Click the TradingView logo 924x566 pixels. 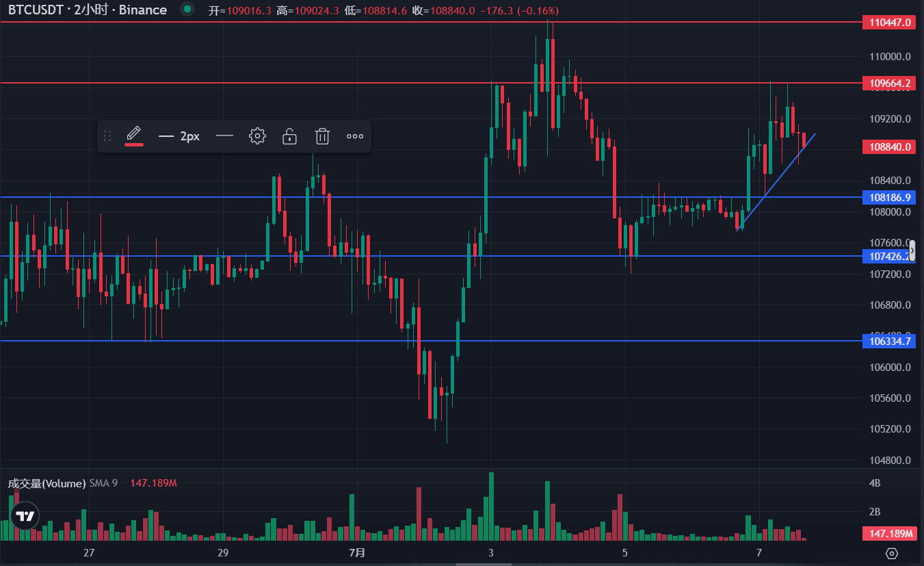(x=25, y=516)
